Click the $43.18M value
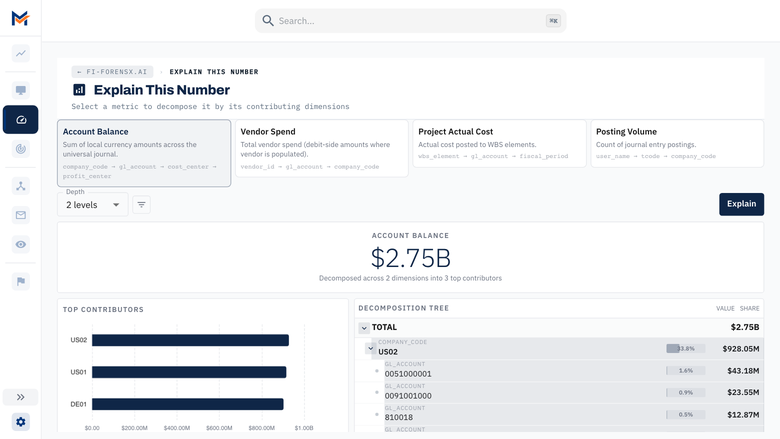 pyautogui.click(x=743, y=371)
